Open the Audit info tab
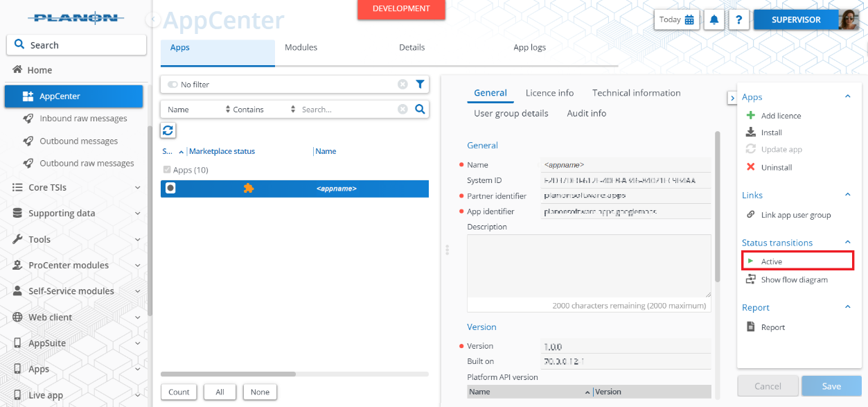Viewport: 868px width, 407px height. click(586, 113)
